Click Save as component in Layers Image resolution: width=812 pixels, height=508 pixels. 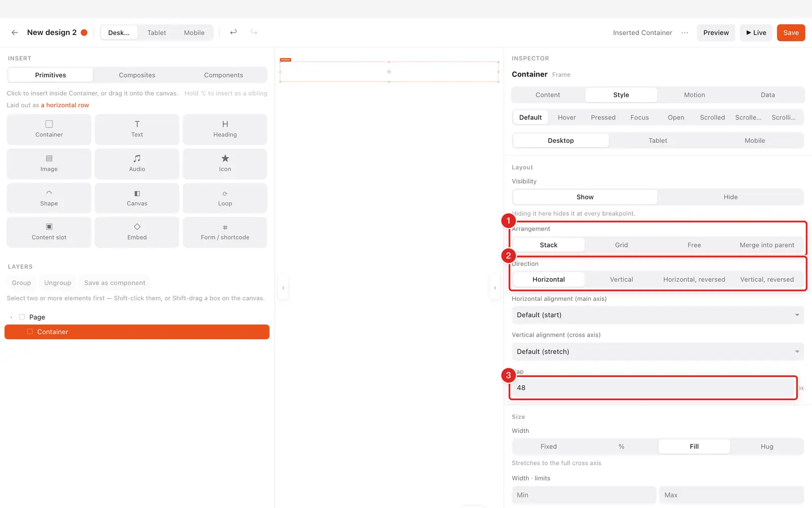115,283
